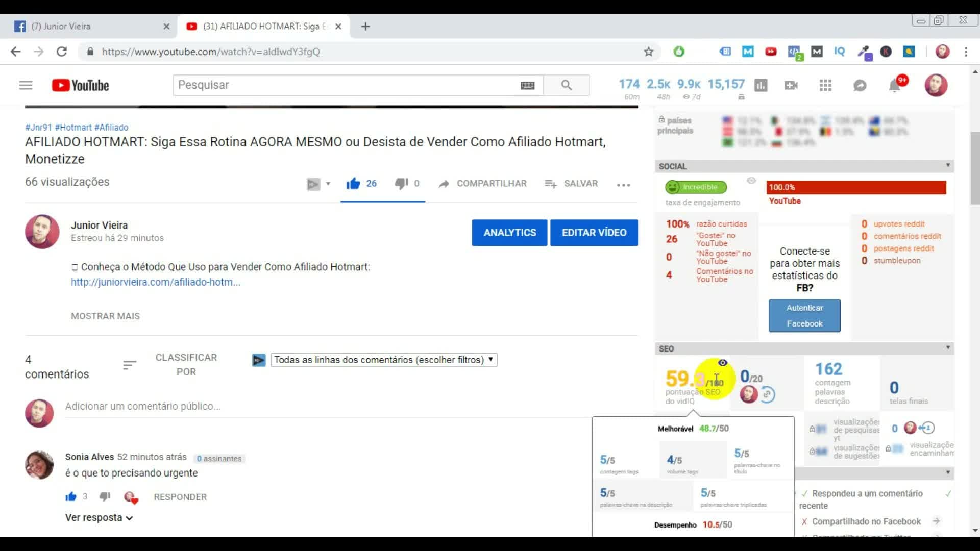
Task: Click the ANALYTICS button
Action: coord(509,233)
